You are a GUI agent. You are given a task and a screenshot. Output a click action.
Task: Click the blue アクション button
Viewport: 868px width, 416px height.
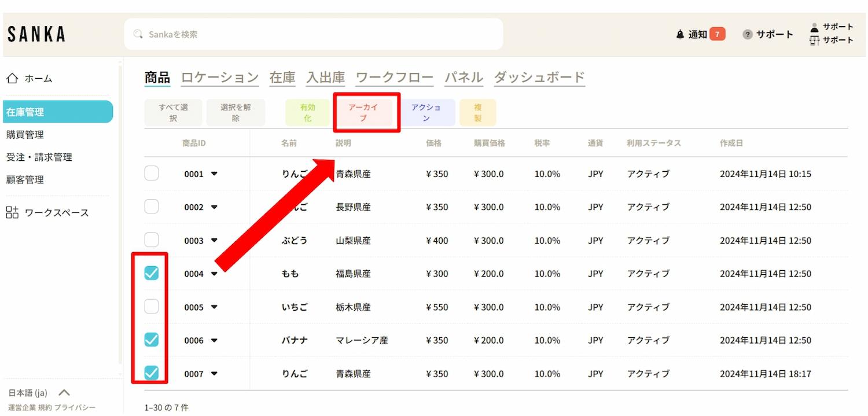click(x=426, y=113)
